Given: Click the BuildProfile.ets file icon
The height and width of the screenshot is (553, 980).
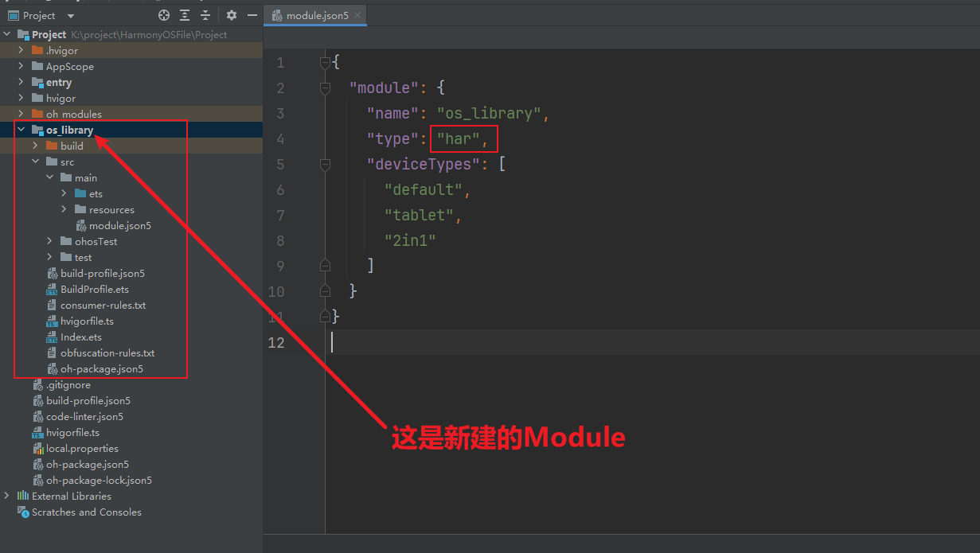Looking at the screenshot, I should [x=53, y=289].
